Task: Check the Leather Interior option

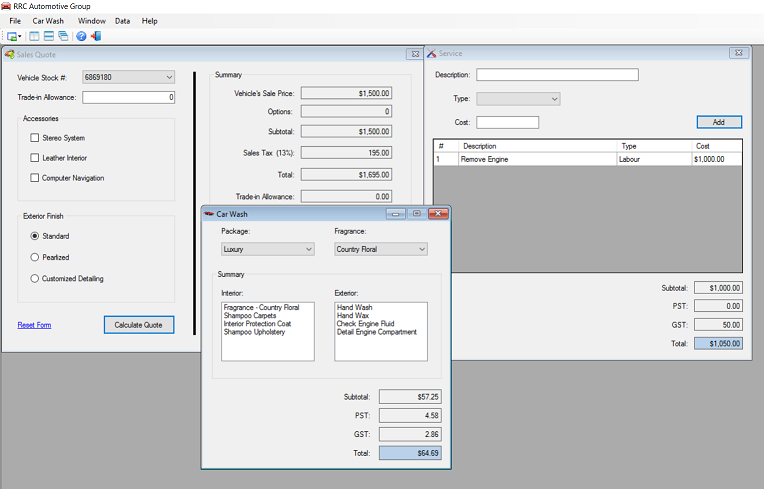Action: [36, 158]
